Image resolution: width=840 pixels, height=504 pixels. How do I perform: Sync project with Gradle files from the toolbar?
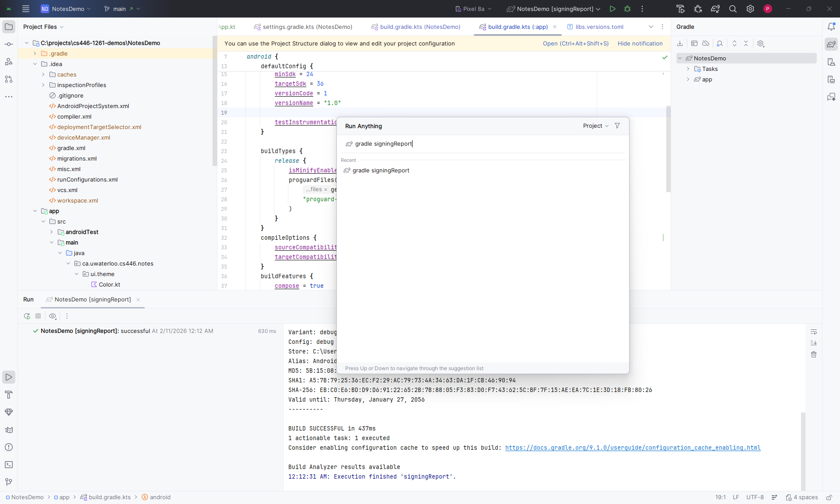716,9
